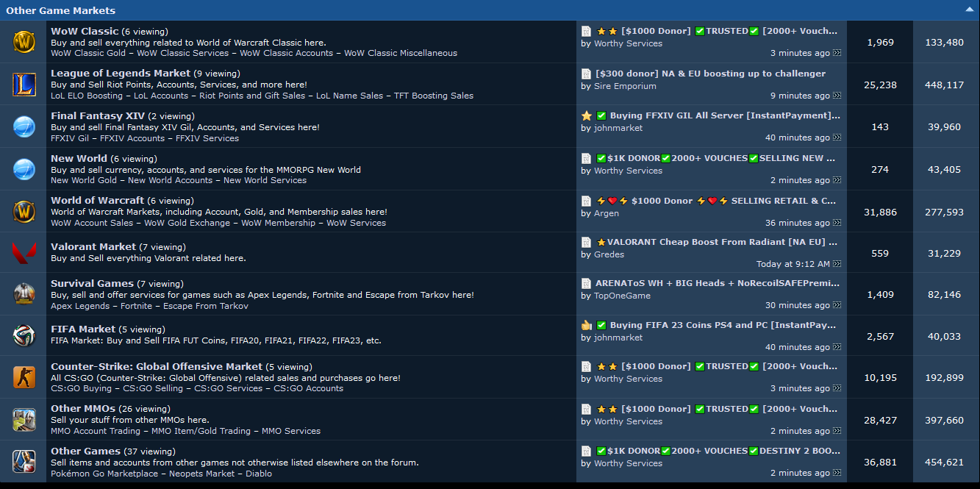This screenshot has height=489, width=980.
Task: Open the Other Game Markets category header link
Action: (60, 10)
